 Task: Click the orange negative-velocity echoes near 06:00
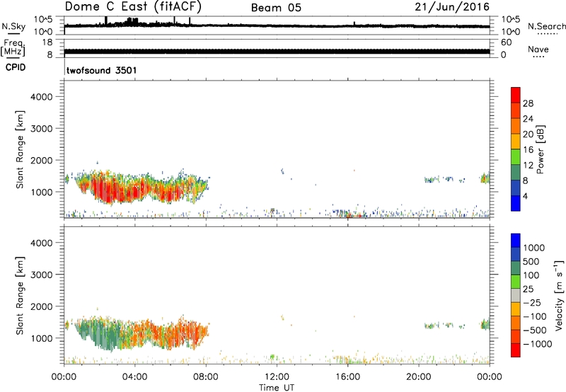tap(170, 334)
